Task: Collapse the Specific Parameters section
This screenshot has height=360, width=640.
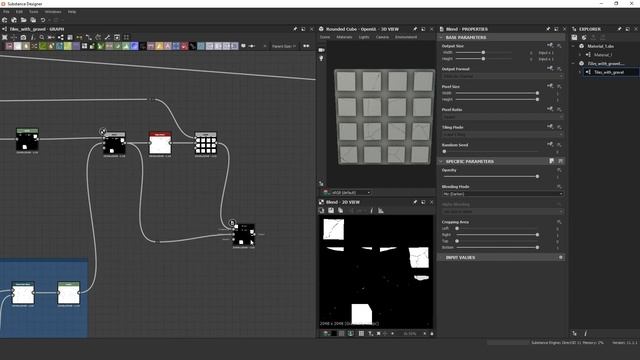Action: [441, 162]
